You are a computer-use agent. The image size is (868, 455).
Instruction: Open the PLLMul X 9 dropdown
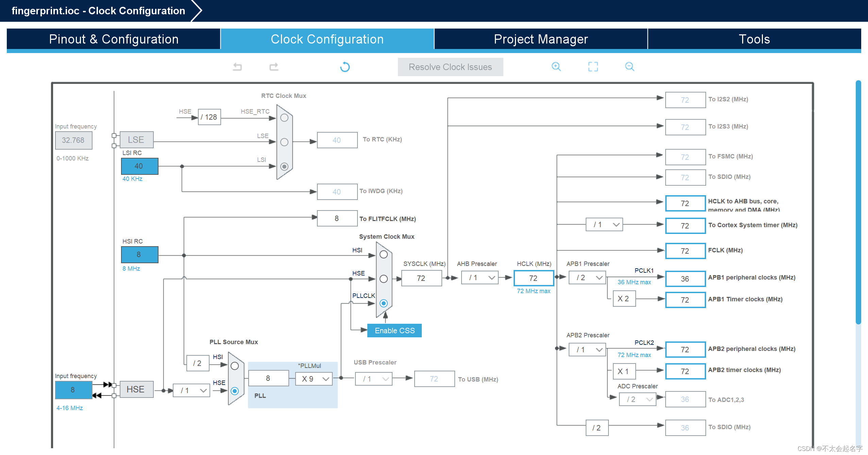(313, 379)
